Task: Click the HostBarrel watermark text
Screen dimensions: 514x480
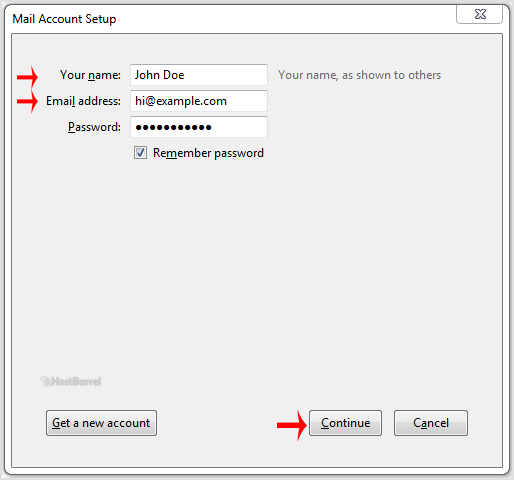Action: [76, 381]
